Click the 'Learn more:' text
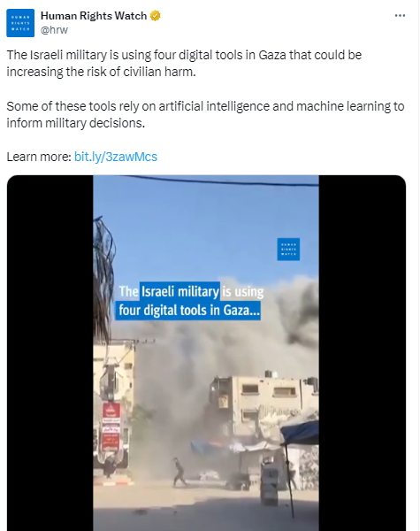 (39, 157)
